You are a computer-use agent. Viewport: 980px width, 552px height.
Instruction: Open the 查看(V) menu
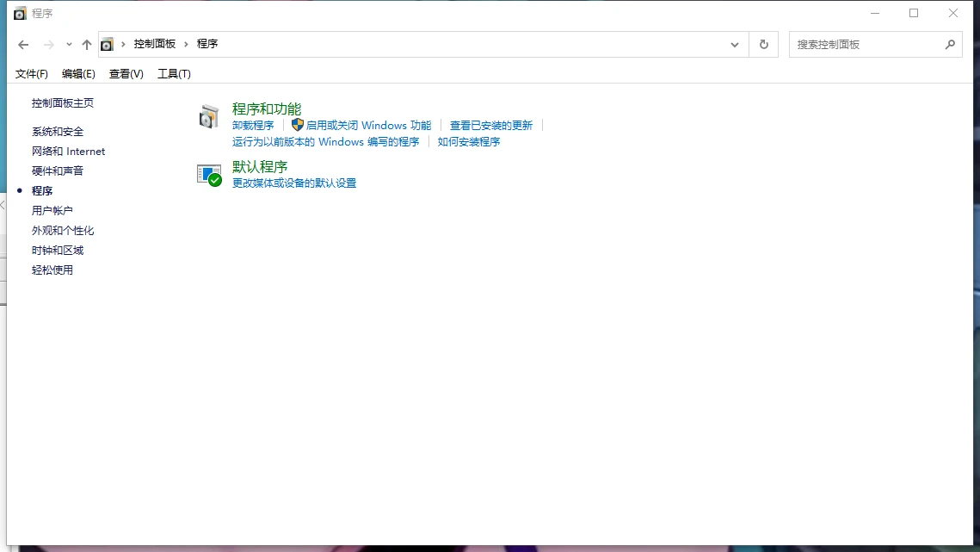click(x=126, y=74)
